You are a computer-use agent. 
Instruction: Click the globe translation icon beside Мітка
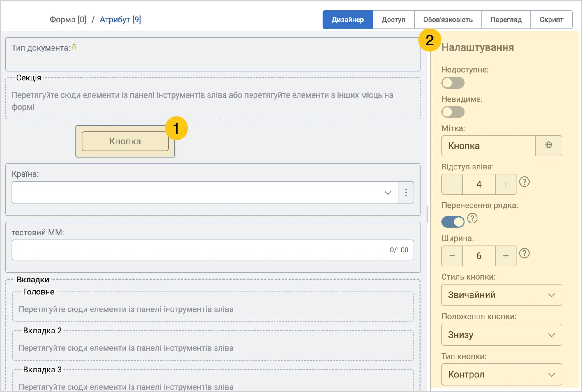pyautogui.click(x=549, y=145)
